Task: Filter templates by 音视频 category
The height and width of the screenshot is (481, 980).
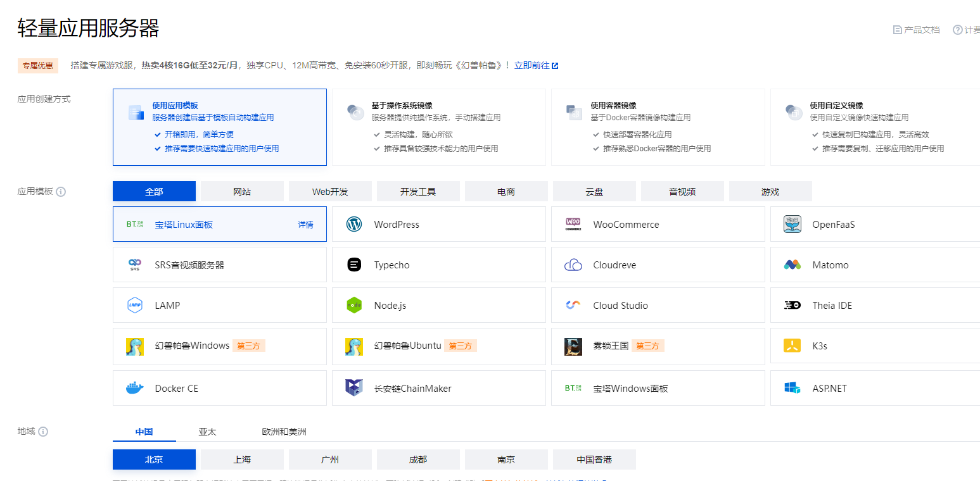Action: point(682,191)
